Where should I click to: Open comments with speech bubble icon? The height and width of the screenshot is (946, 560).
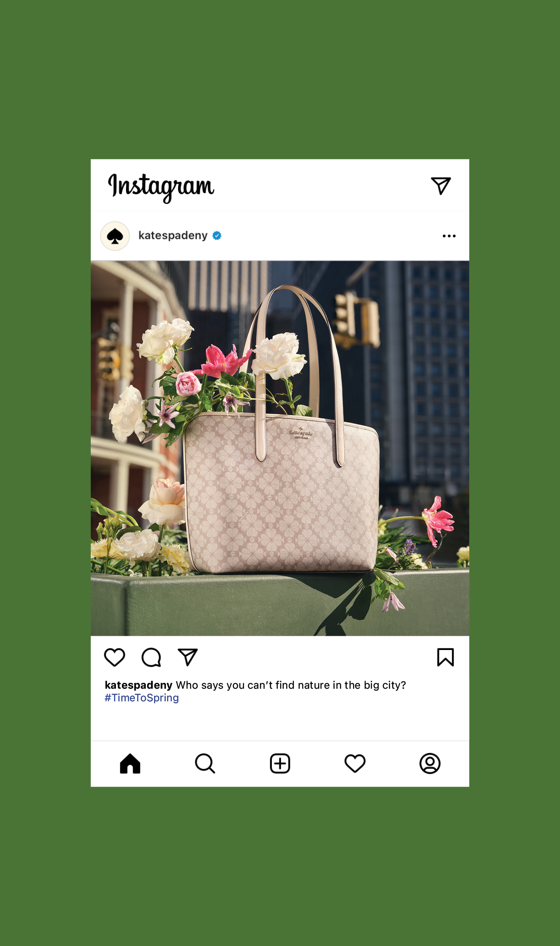(x=151, y=657)
